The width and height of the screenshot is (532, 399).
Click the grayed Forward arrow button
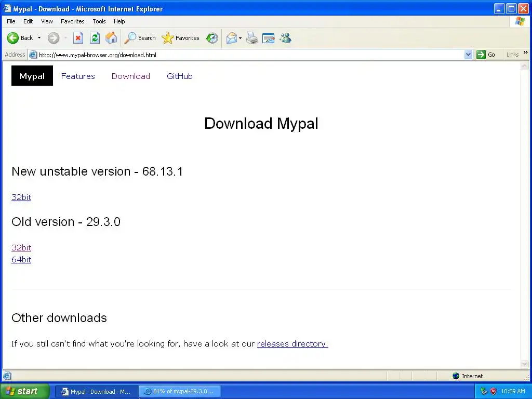pyautogui.click(x=54, y=38)
